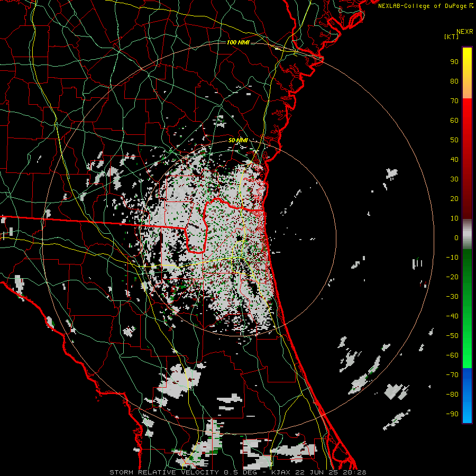Image resolution: width=476 pixels, height=476 pixels.
Task: Click the 90 value on velocity scale
Action: (x=454, y=62)
